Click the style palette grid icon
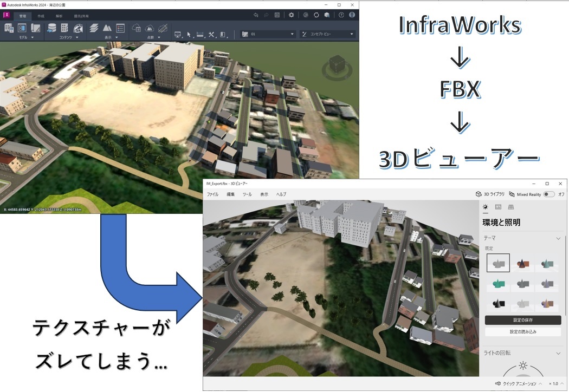This screenshot has height=392, width=569. tap(64, 28)
